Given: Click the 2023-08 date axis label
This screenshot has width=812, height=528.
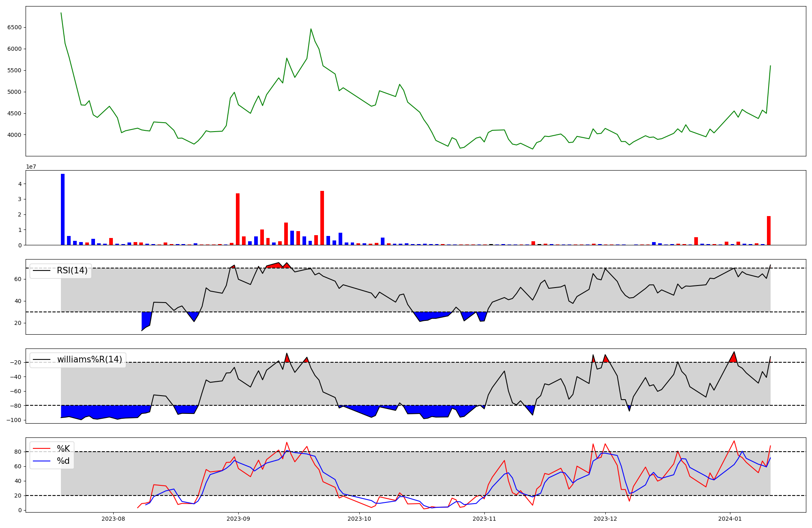Looking at the screenshot, I should tap(113, 519).
